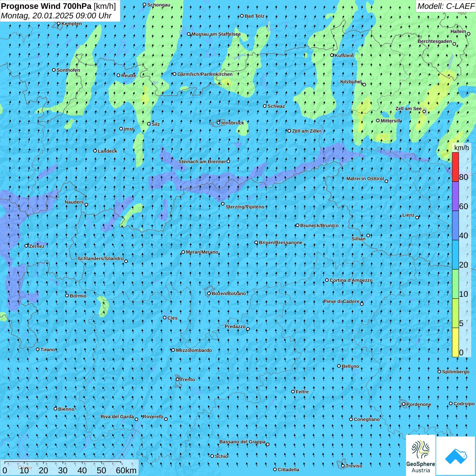Click the red 80 km/h legend swatch
Image resolution: width=476 pixels, height=476 pixels.
(x=455, y=167)
